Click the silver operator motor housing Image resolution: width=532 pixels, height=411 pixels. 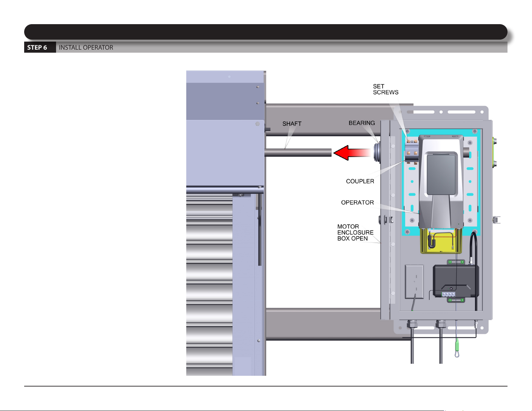pos(441,181)
